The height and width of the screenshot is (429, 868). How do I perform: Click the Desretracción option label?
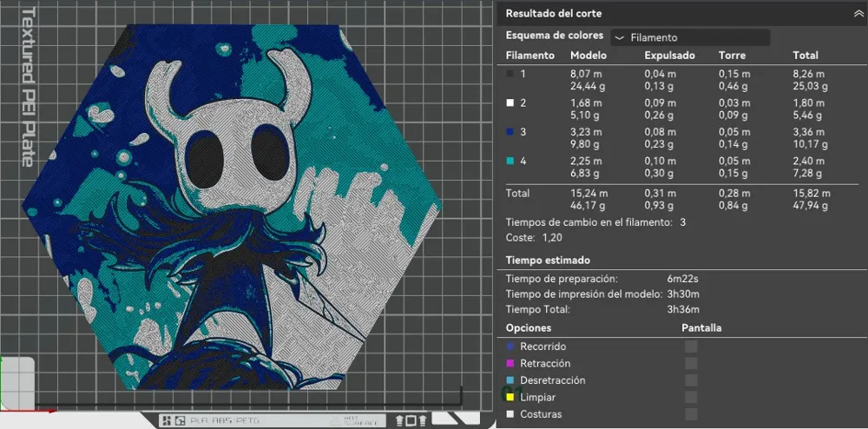tap(552, 380)
